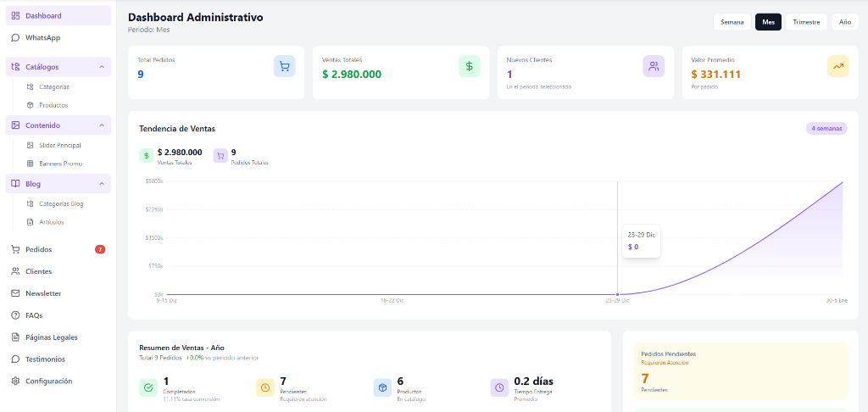Image resolution: width=868 pixels, height=412 pixels.
Task: Click the 23-29 Dic data point on chart
Action: 617,294
